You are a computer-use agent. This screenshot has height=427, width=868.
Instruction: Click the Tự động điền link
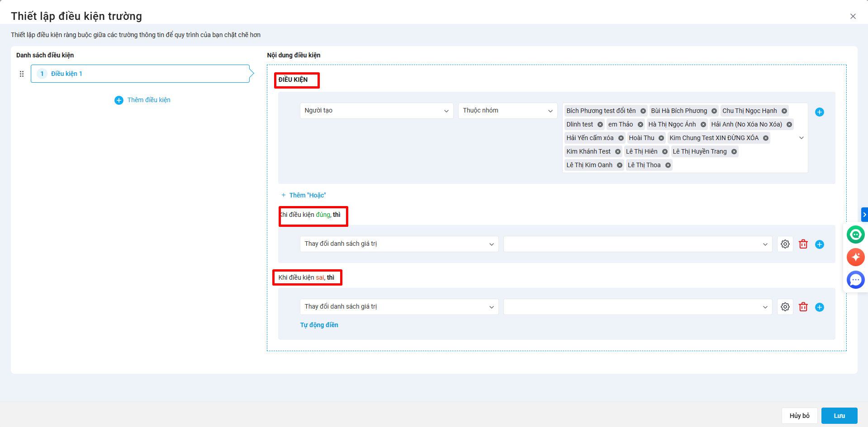319,325
